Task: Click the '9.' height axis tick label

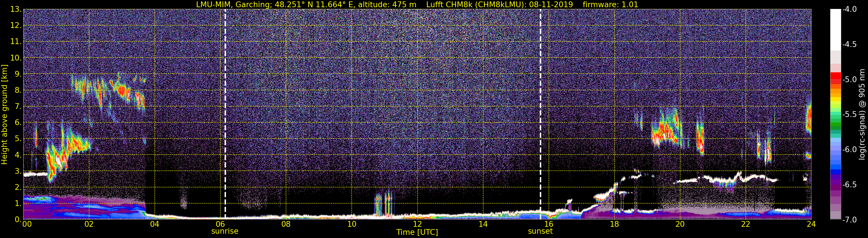Action: pos(18,74)
